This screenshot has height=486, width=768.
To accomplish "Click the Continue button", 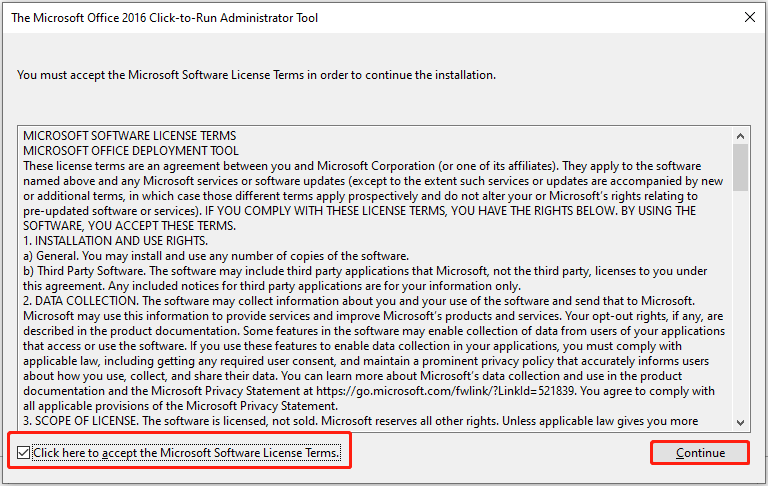I will coord(700,453).
